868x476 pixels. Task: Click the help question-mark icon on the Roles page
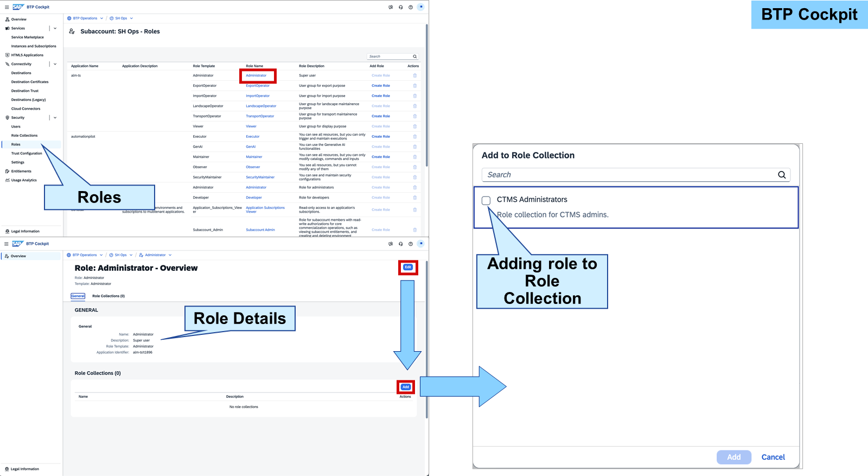(411, 7)
